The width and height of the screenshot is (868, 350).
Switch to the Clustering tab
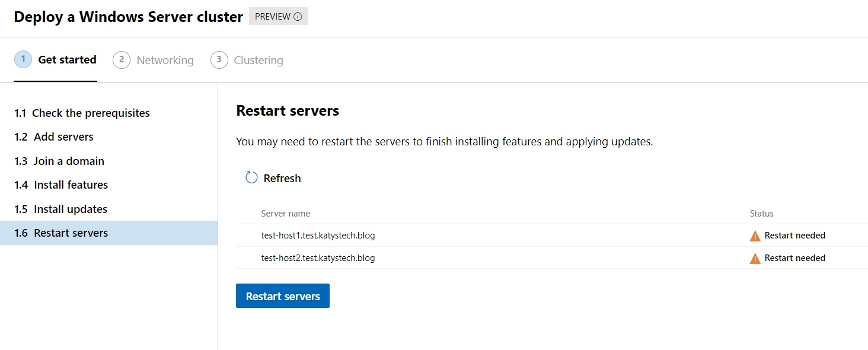(259, 61)
